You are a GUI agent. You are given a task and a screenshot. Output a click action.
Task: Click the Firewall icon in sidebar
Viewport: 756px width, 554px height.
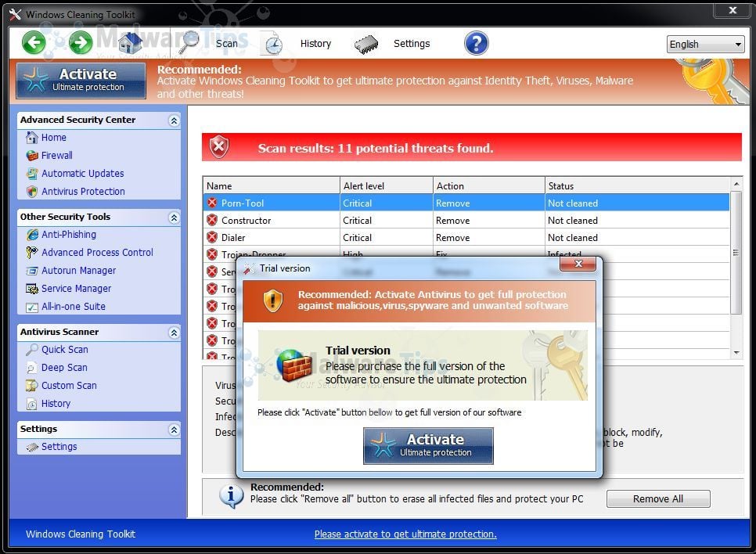(32, 155)
